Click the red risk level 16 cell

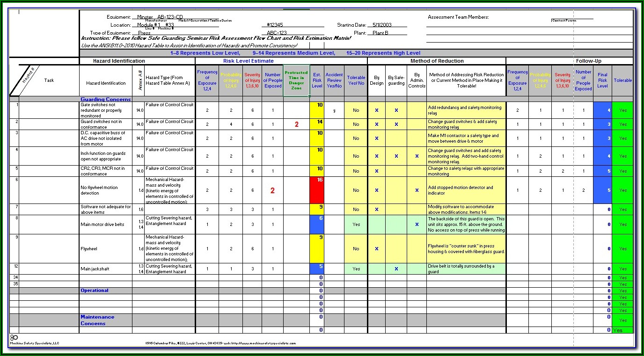pyautogui.click(x=316, y=190)
